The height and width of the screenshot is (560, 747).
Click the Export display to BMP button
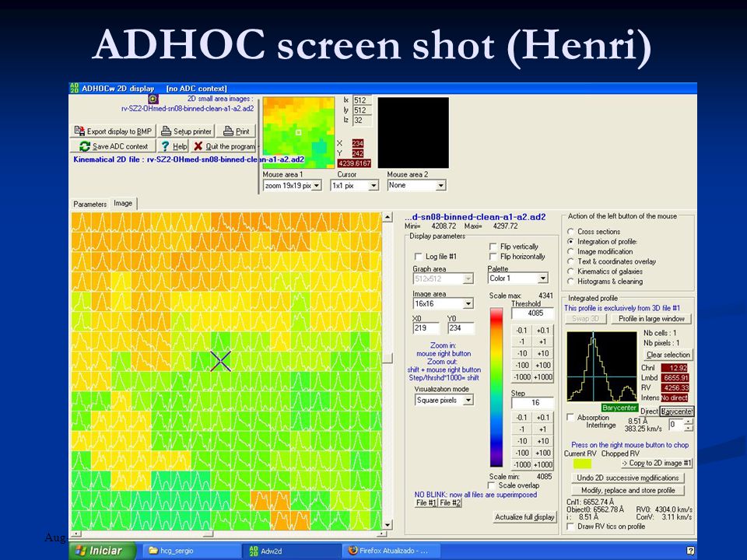112,131
